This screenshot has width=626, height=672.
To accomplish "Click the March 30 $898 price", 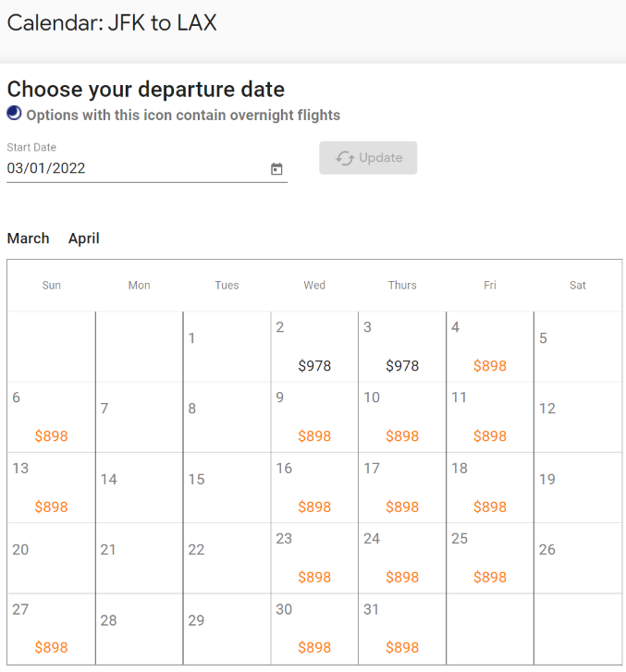I will [x=314, y=647].
